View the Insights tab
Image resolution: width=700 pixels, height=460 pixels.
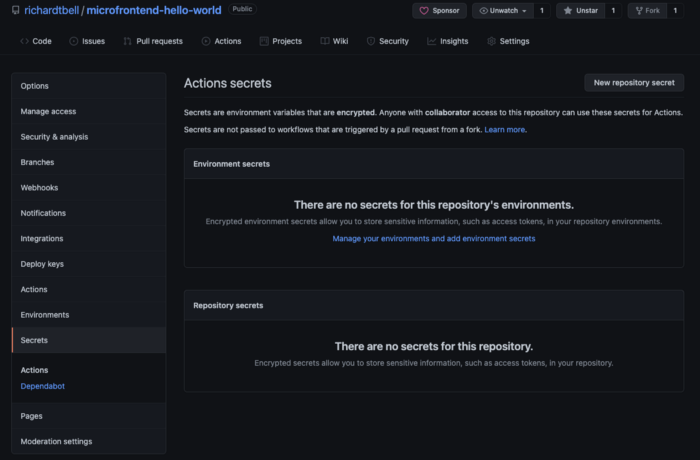(x=448, y=41)
